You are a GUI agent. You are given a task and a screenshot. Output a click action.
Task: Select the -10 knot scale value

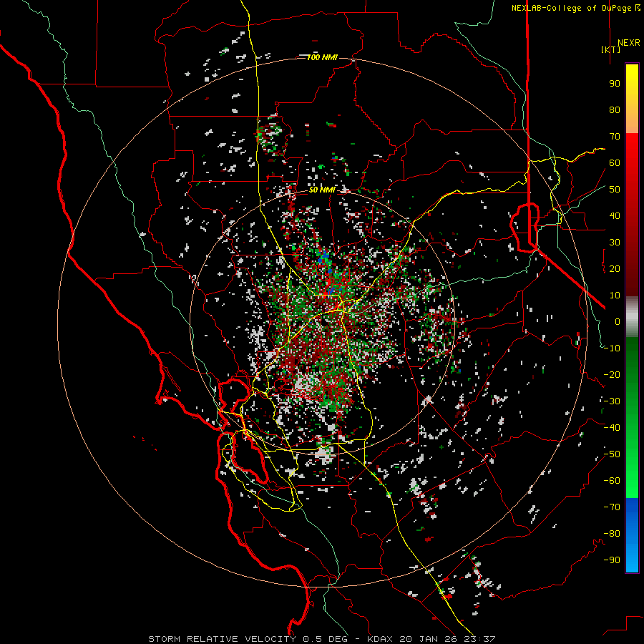click(612, 348)
